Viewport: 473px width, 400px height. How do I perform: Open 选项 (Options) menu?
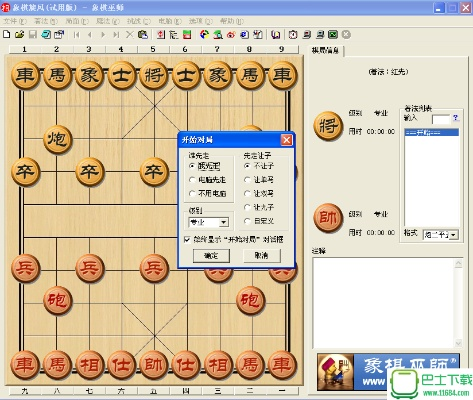point(201,21)
